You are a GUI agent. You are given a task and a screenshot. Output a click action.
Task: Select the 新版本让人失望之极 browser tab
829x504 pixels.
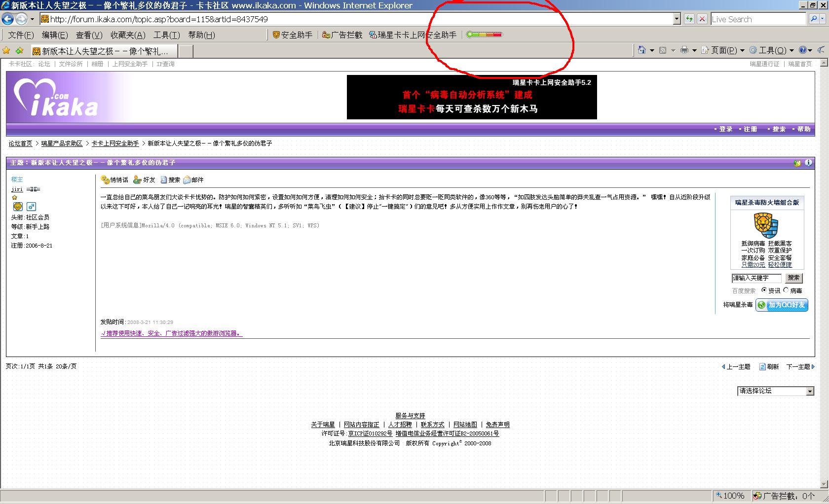(x=103, y=51)
